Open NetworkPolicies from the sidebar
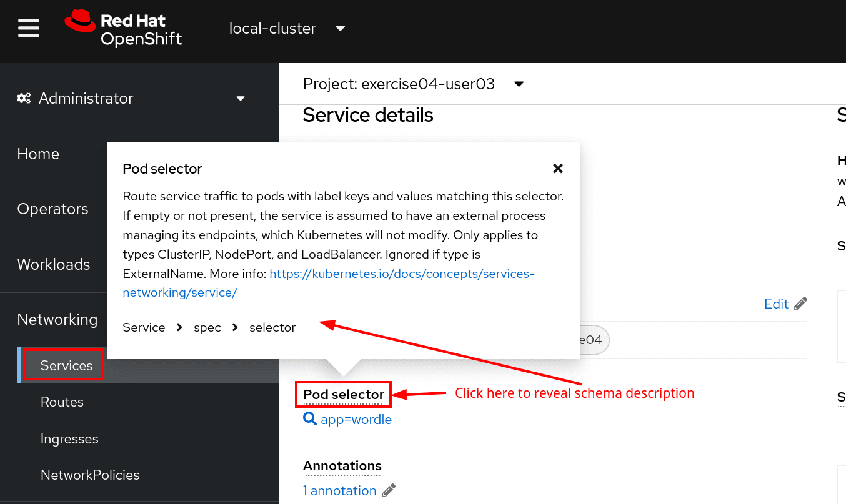Image resolution: width=846 pixels, height=504 pixels. click(90, 475)
